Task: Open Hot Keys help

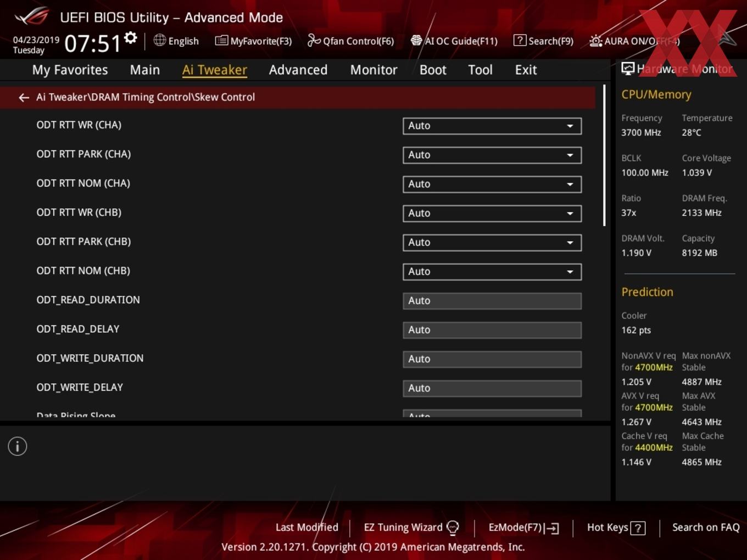Action: point(616,528)
